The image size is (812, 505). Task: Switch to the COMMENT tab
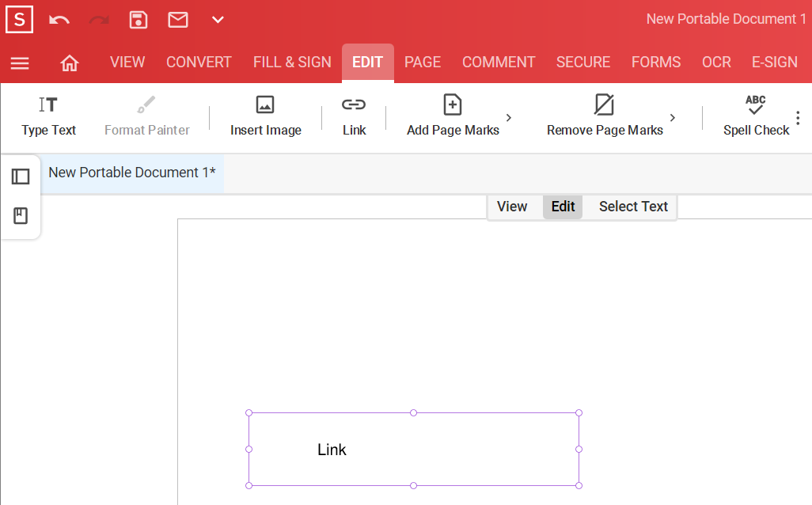[499, 63]
